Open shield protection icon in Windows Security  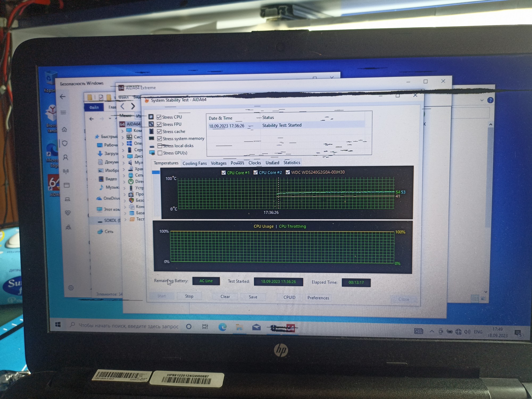65,143
